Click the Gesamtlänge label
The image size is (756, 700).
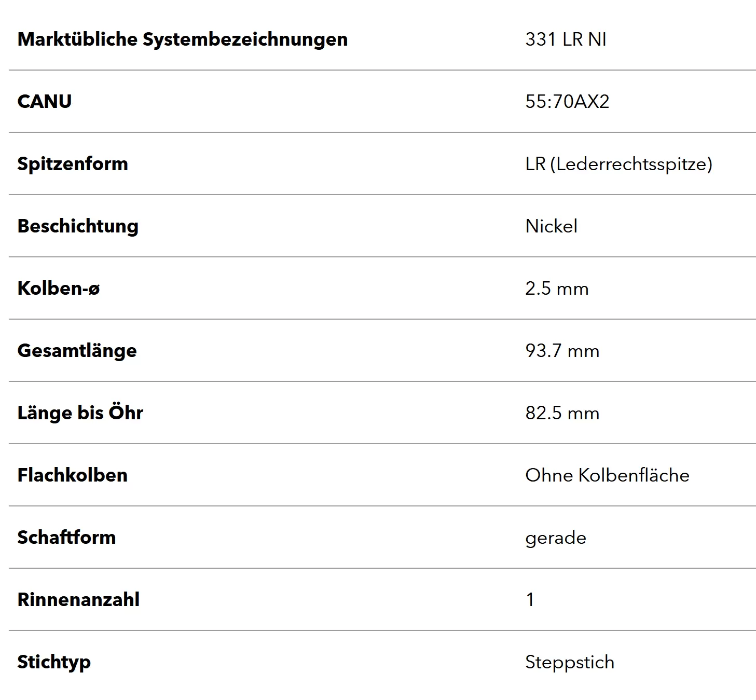click(77, 351)
